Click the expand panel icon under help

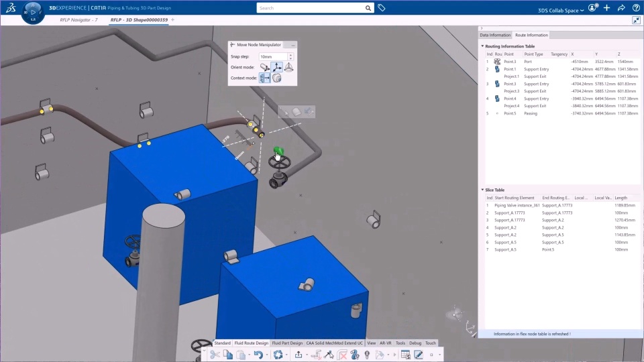pos(636,20)
